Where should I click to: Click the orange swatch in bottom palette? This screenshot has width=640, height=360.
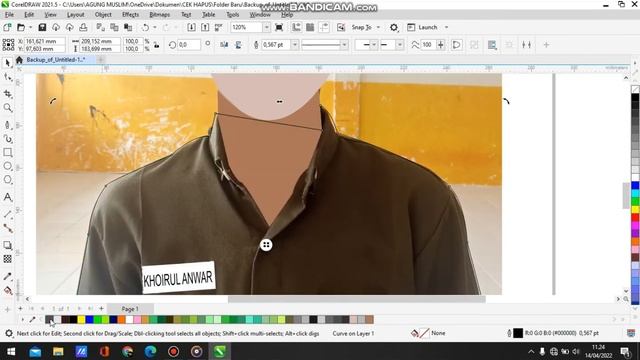pyautogui.click(x=121, y=320)
